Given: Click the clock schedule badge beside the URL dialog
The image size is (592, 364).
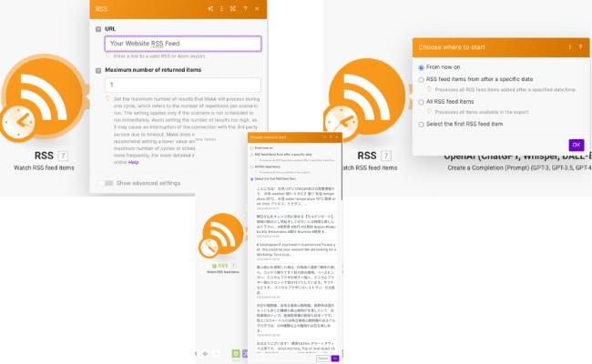Looking at the screenshot, I should click(x=17, y=123).
